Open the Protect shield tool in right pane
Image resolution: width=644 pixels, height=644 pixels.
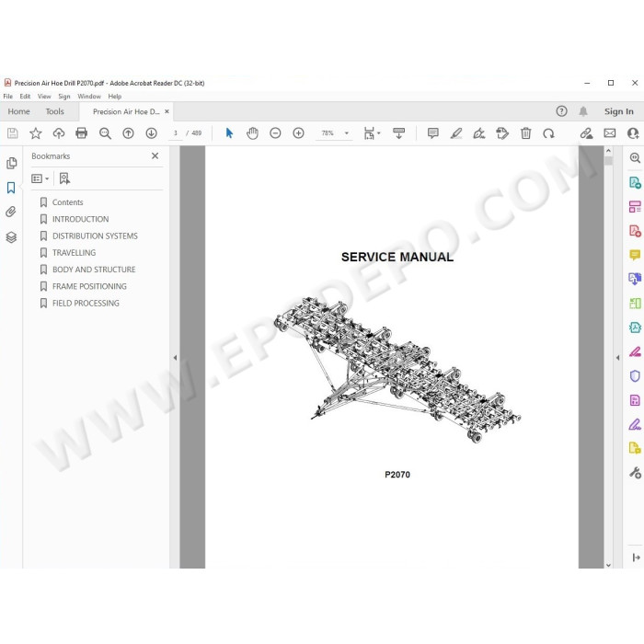[635, 375]
